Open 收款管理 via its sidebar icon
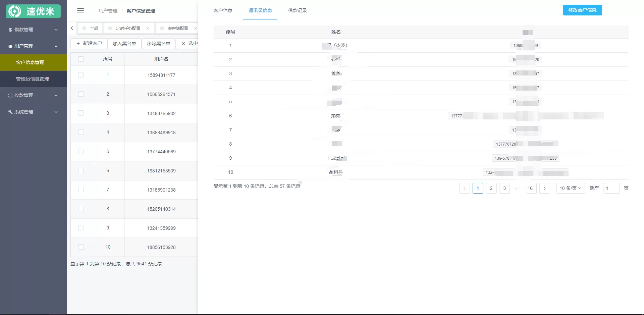The width and height of the screenshot is (644, 315). [x=9, y=95]
